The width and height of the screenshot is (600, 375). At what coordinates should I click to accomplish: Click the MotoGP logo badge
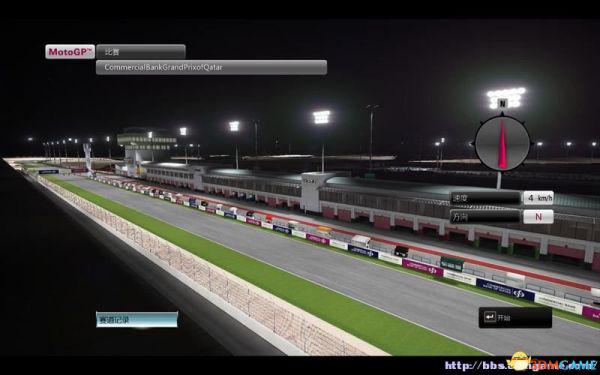coord(70,52)
